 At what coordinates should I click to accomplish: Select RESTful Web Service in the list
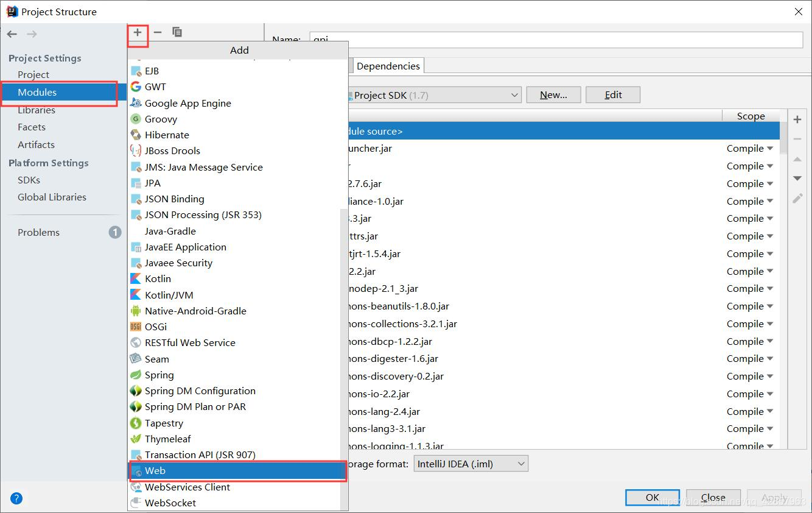coord(234,342)
